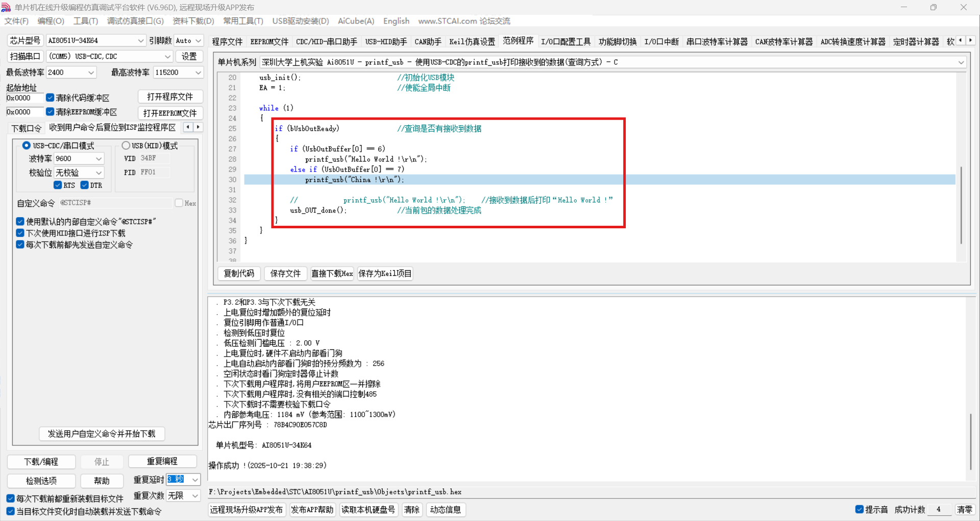Select USB(HID)模式 radio button
Image resolution: width=980 pixels, height=521 pixels.
click(x=126, y=146)
